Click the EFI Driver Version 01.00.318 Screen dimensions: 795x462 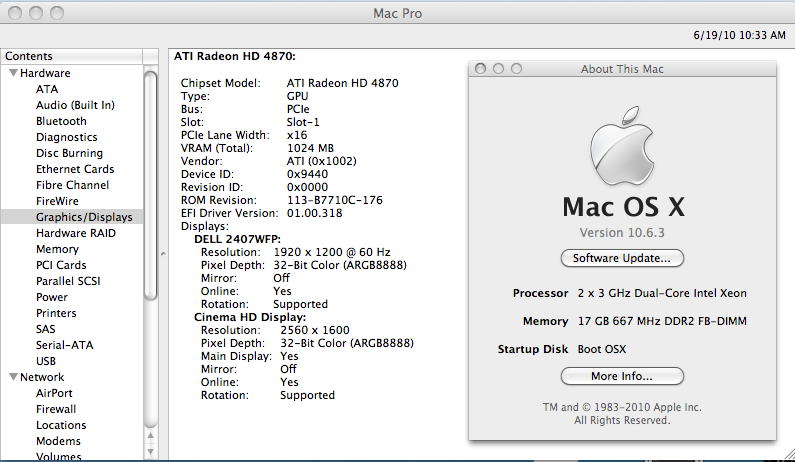[314, 213]
